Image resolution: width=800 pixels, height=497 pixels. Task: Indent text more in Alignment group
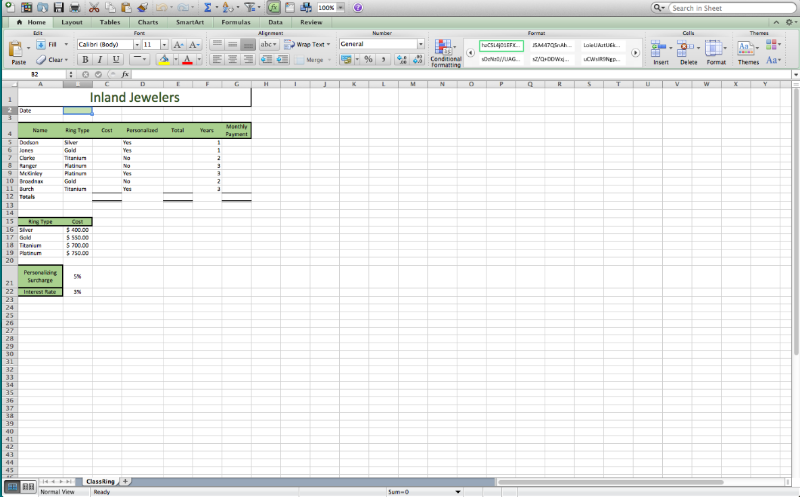[x=282, y=59]
